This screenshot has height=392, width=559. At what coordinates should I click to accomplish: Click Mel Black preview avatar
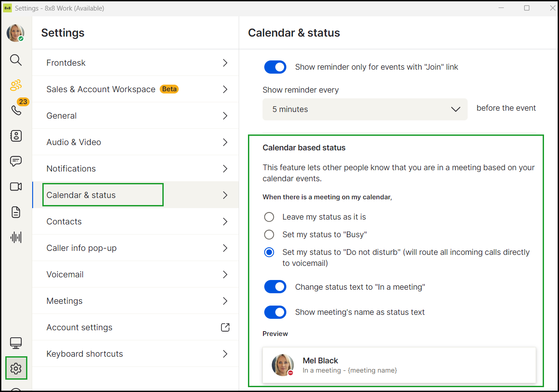[283, 365]
